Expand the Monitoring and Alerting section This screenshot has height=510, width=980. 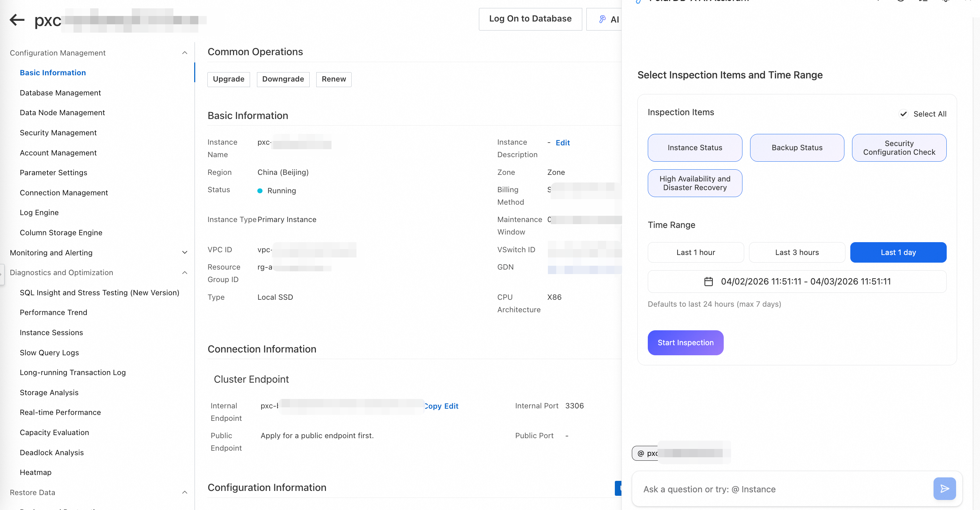pyautogui.click(x=184, y=253)
